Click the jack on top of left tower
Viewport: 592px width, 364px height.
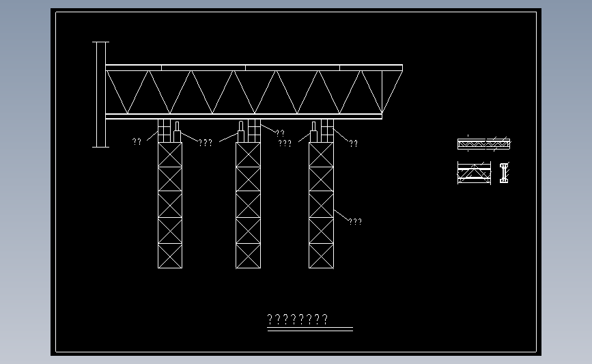[177, 132]
